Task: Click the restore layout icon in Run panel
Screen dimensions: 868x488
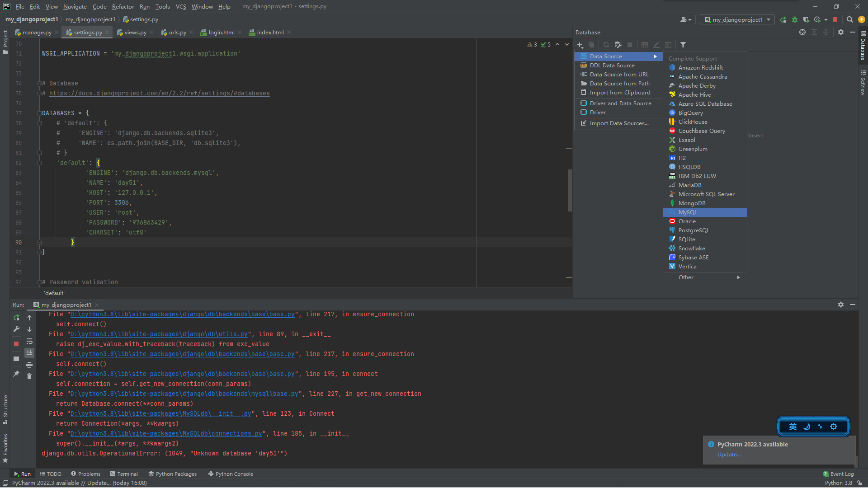Action: (16, 359)
